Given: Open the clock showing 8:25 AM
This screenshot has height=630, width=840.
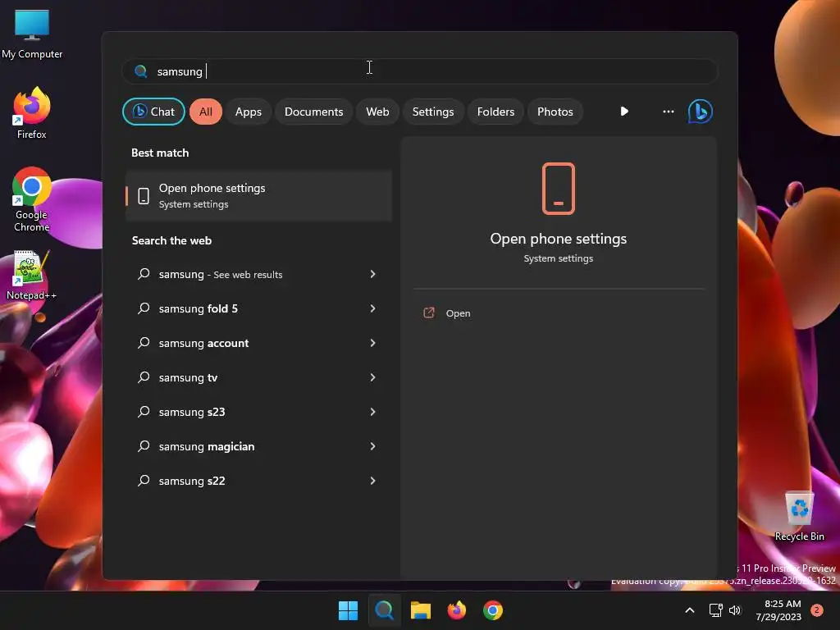Looking at the screenshot, I should point(778,610).
